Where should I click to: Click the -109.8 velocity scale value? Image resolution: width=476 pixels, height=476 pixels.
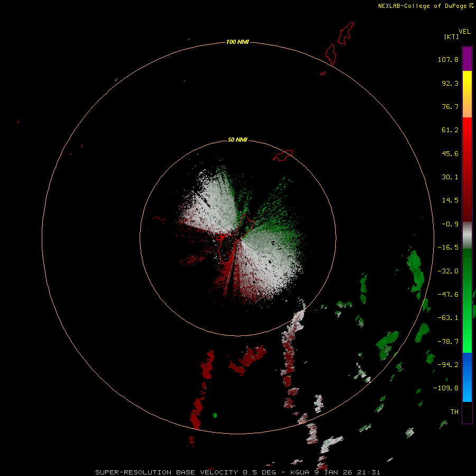(446, 388)
